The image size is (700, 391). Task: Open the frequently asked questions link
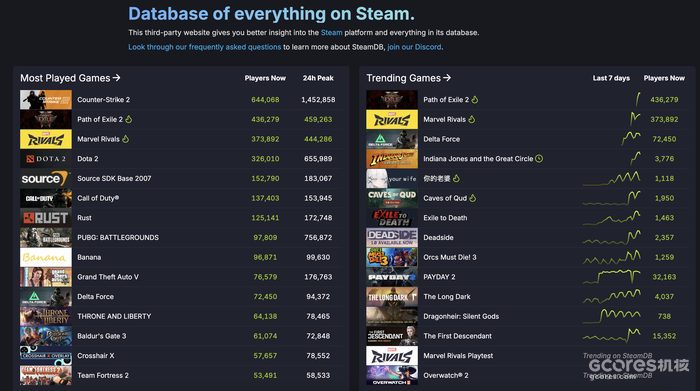pyautogui.click(x=204, y=47)
